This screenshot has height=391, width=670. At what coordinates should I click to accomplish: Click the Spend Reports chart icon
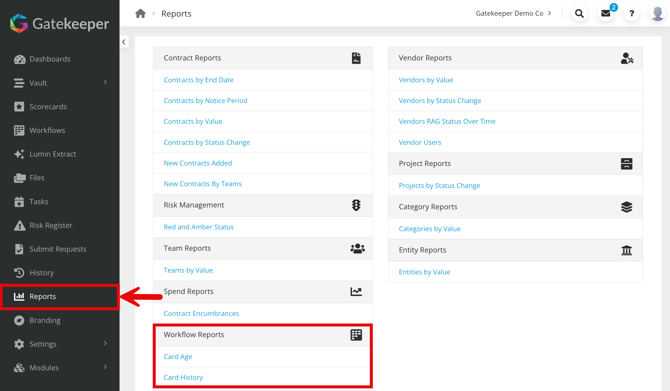(x=356, y=291)
